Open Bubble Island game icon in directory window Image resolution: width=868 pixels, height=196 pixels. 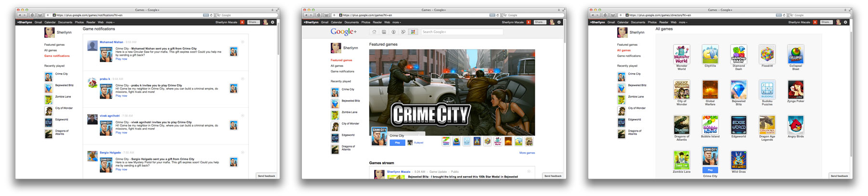click(710, 125)
